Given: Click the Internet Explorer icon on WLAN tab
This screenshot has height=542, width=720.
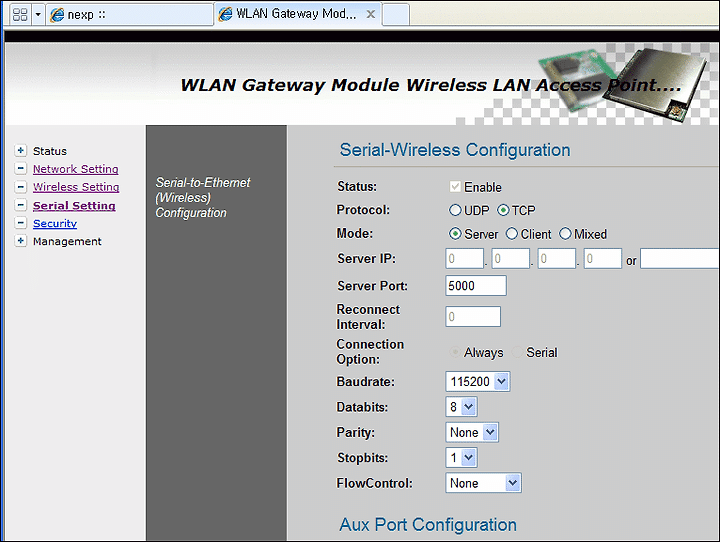Looking at the screenshot, I should (x=225, y=14).
